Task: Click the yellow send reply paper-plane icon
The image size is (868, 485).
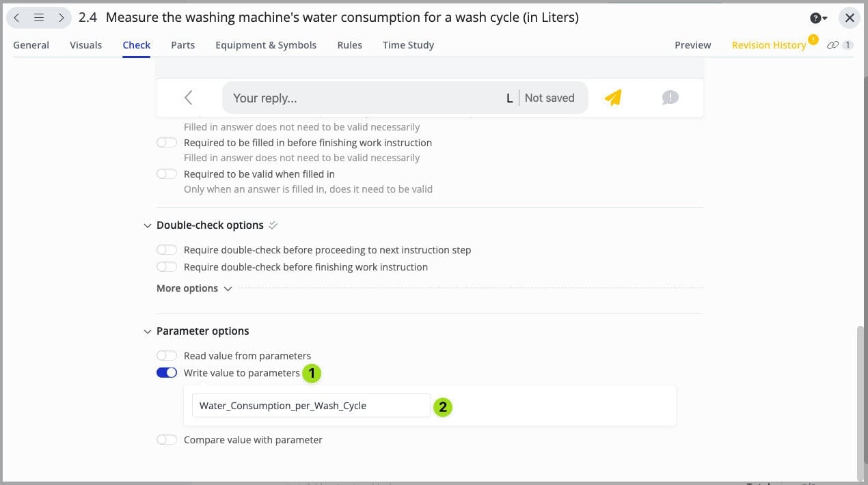Action: [x=613, y=98]
